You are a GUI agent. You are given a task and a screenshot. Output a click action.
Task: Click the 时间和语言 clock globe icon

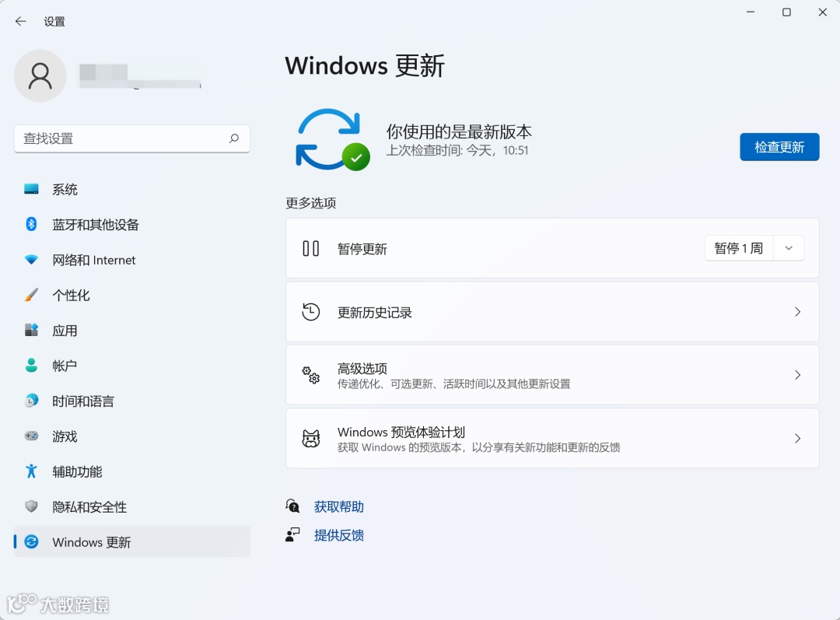point(32,401)
